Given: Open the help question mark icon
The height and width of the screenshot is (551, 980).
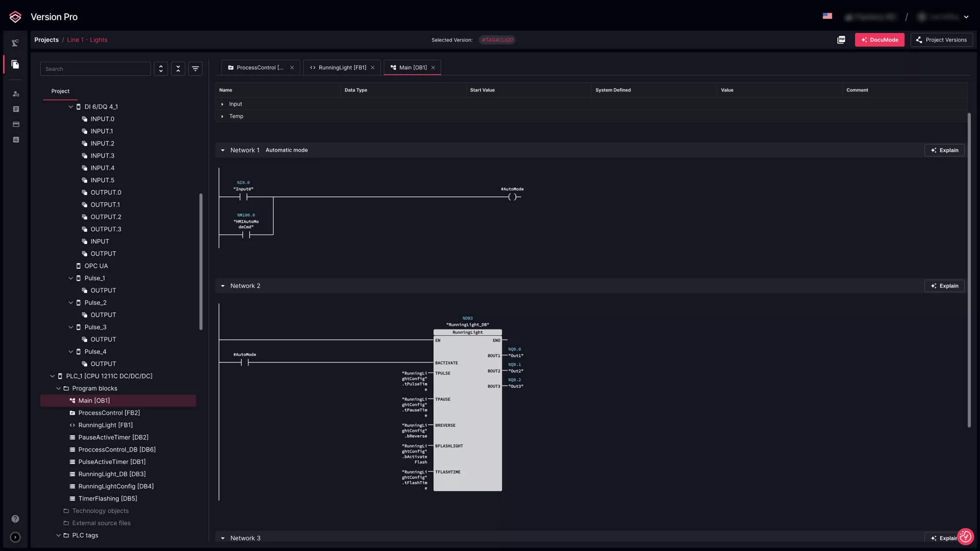Looking at the screenshot, I should 15,519.
